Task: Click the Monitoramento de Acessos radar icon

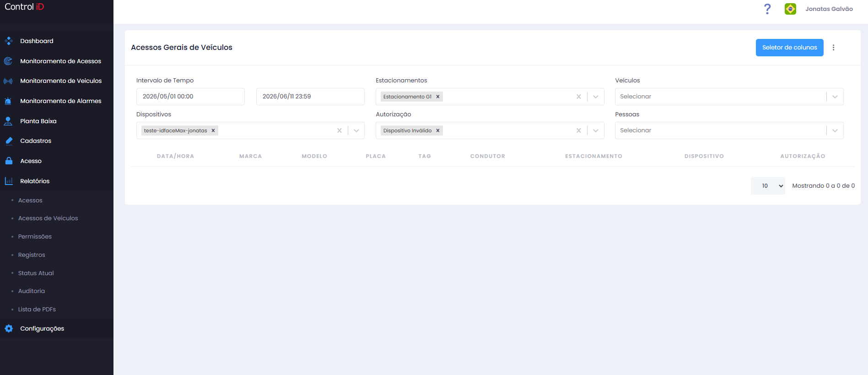Action: tap(8, 61)
